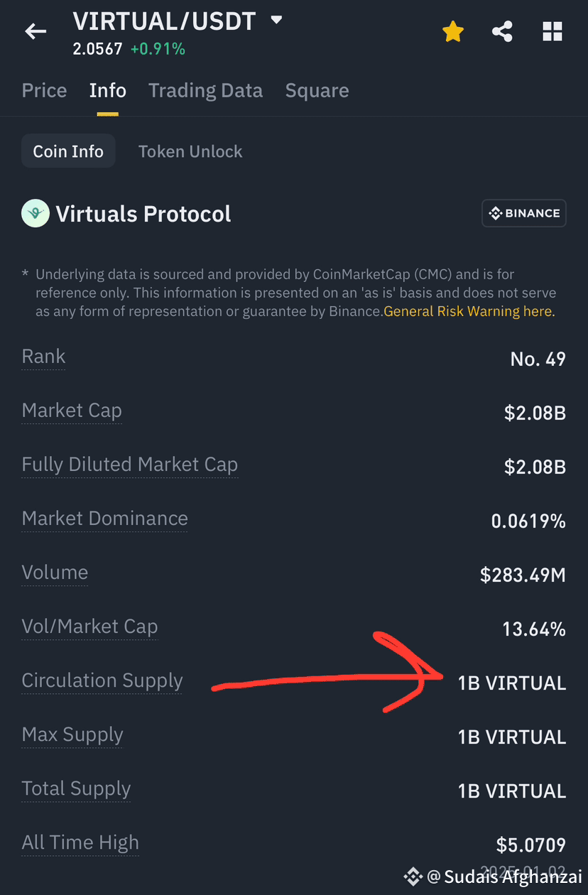Open the General Risk Warning here link
The image size is (588, 895).
(469, 311)
